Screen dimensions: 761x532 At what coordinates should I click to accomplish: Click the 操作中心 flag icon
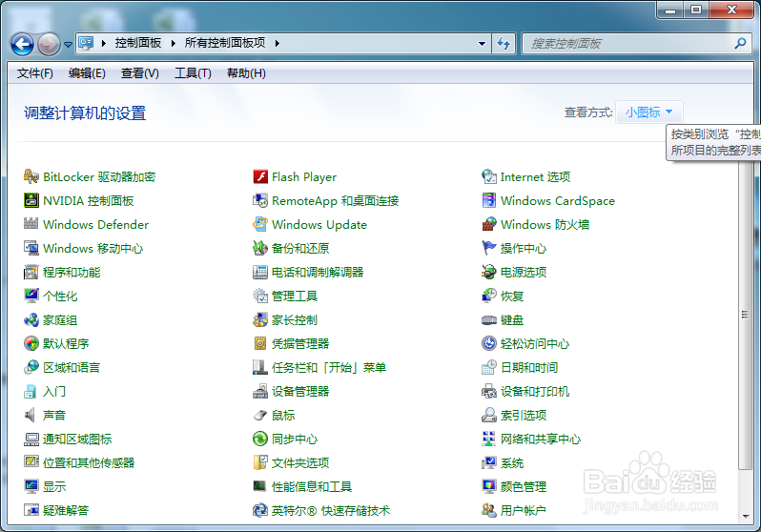488,248
